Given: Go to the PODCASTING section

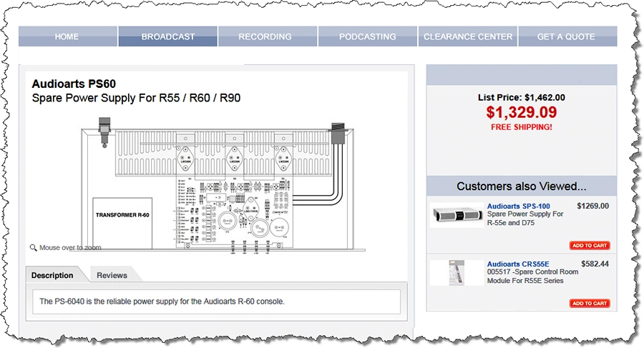Looking at the screenshot, I should [368, 36].
